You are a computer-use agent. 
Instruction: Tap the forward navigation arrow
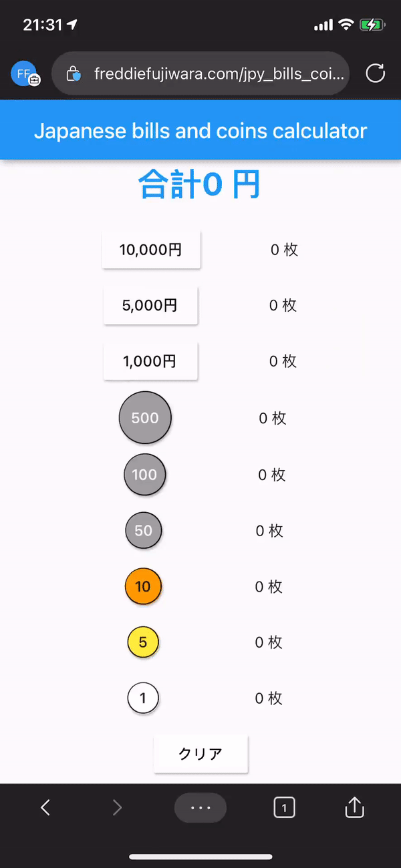117,807
